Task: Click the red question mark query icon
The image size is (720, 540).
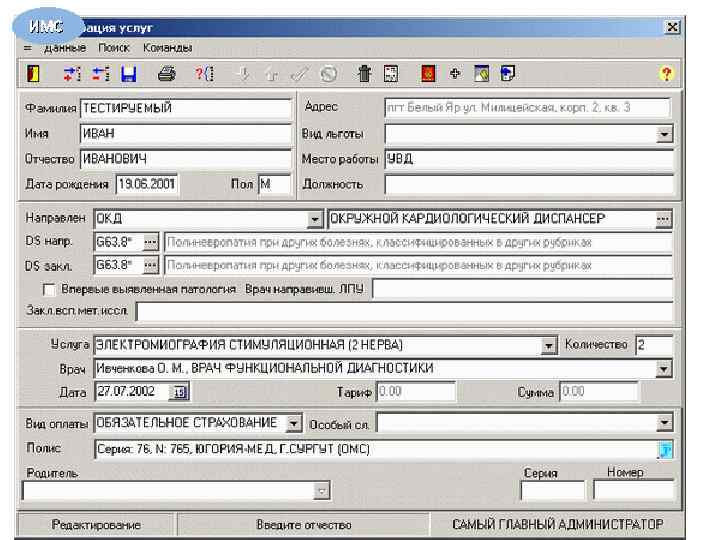Action: 204,73
